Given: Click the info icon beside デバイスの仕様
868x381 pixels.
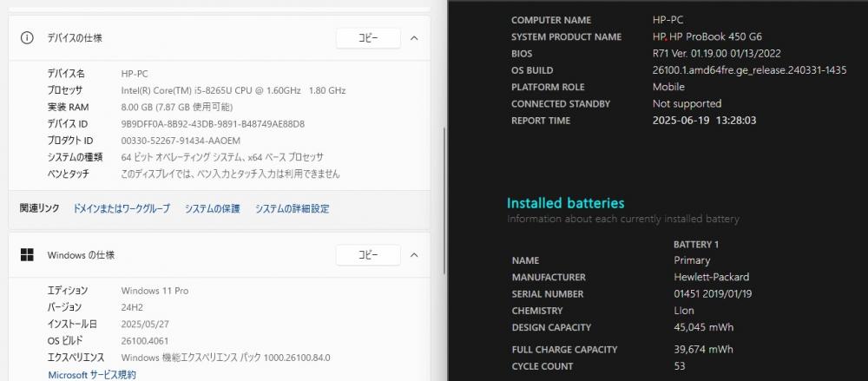Looking at the screenshot, I should (x=27, y=38).
